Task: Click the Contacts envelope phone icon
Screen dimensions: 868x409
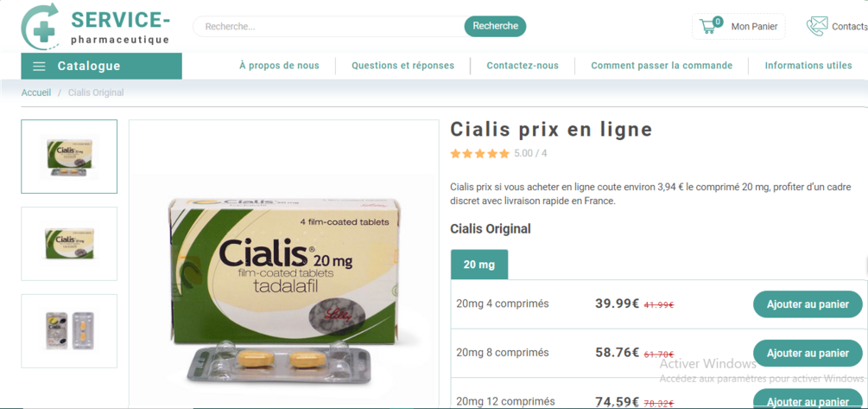Action: [816, 26]
